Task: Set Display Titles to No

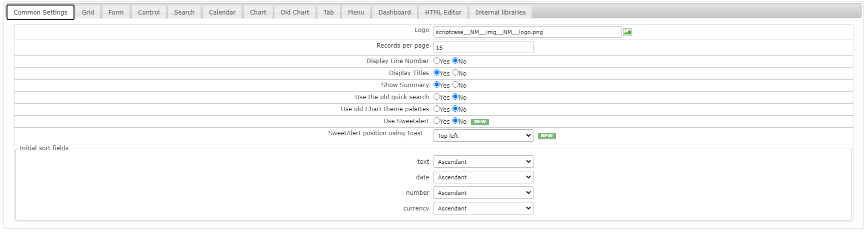Action: [455, 73]
